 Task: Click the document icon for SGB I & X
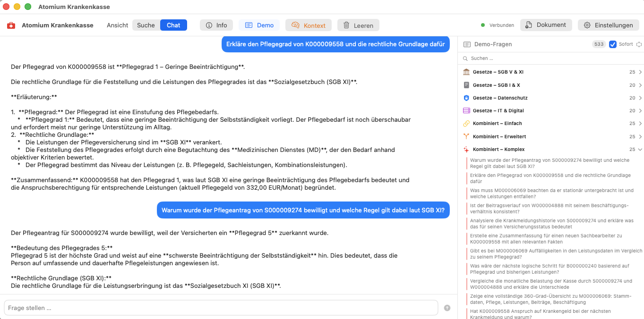click(466, 85)
